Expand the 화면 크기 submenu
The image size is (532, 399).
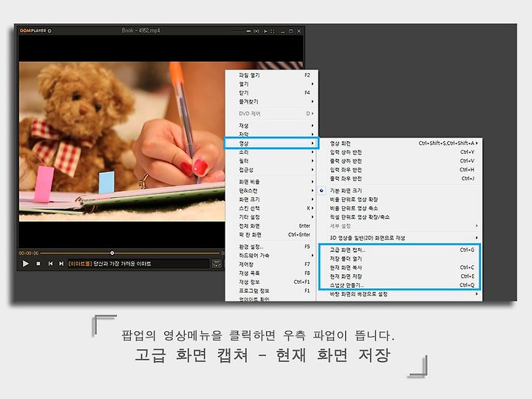click(271, 199)
